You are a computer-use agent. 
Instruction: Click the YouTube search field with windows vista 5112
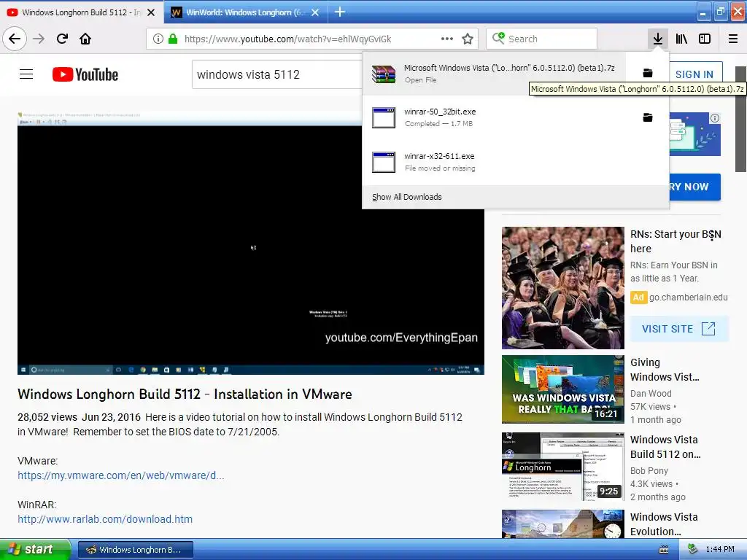tap(276, 74)
